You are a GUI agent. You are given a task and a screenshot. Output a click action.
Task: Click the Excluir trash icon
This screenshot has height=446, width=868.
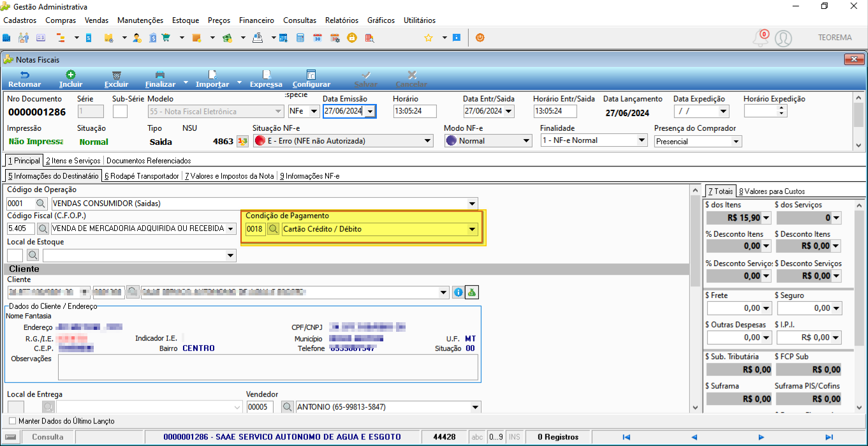[116, 75]
